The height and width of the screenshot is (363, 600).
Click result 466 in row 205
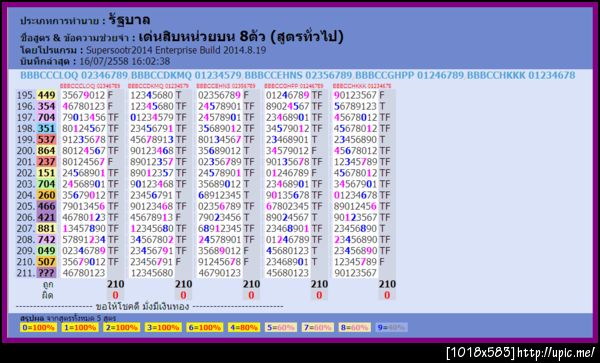[46, 206]
